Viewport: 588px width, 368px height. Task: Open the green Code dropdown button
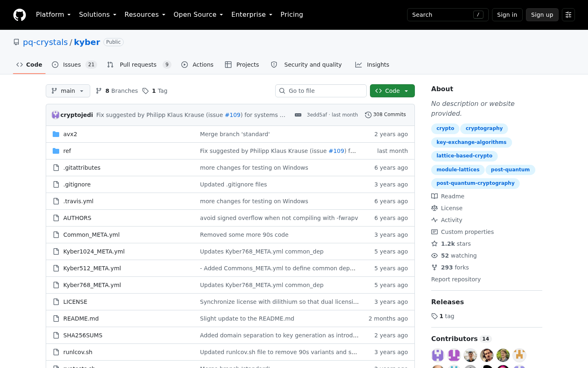coord(392,91)
